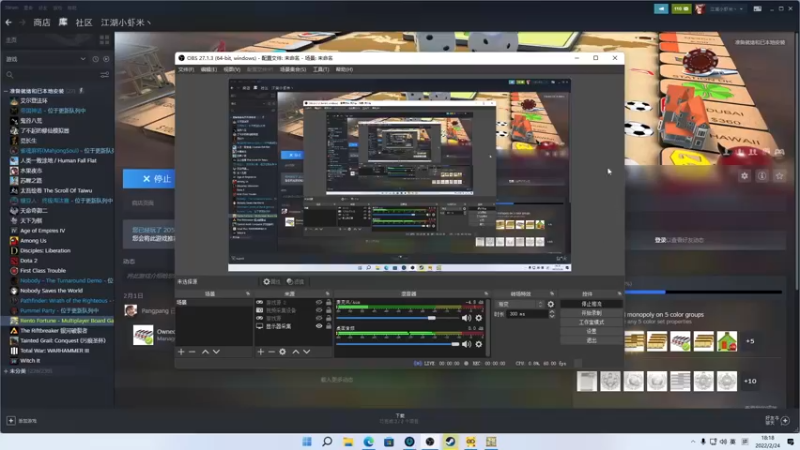
Task: Show hidden icons chevron in system tray
Action: [693, 442]
